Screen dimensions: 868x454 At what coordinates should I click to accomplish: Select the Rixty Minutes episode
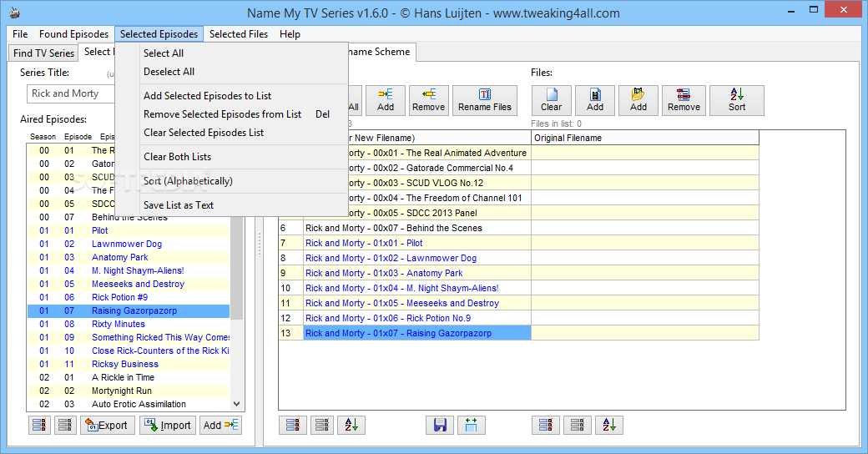[129, 324]
